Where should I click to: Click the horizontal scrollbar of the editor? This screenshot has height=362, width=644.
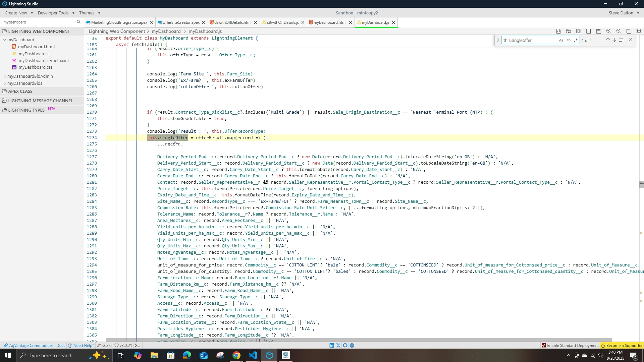click(x=359, y=340)
